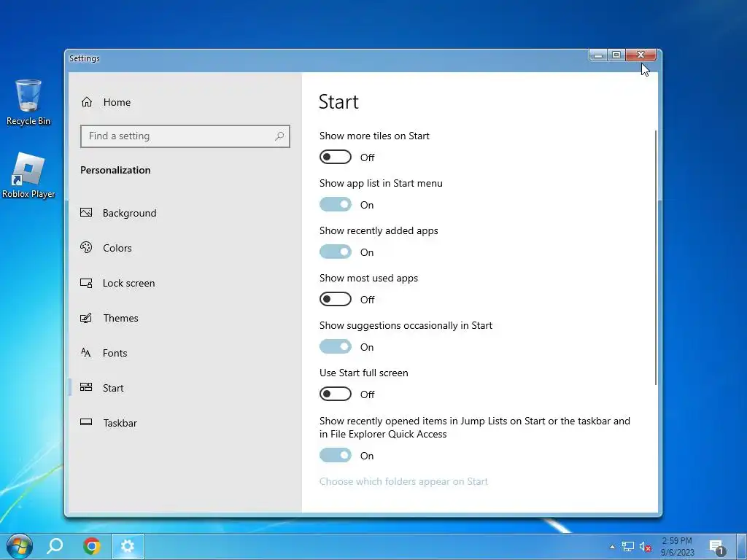The width and height of the screenshot is (747, 560).
Task: Click the Lock screen icon
Action: 86,283
